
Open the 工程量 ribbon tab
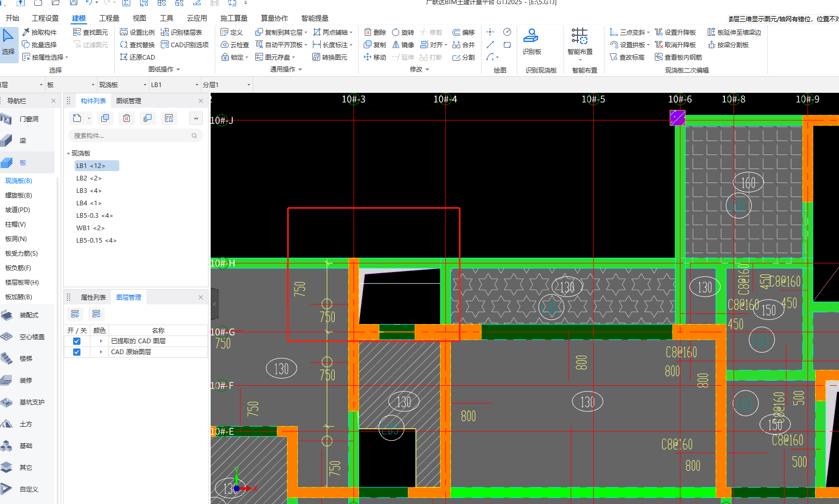[109, 18]
